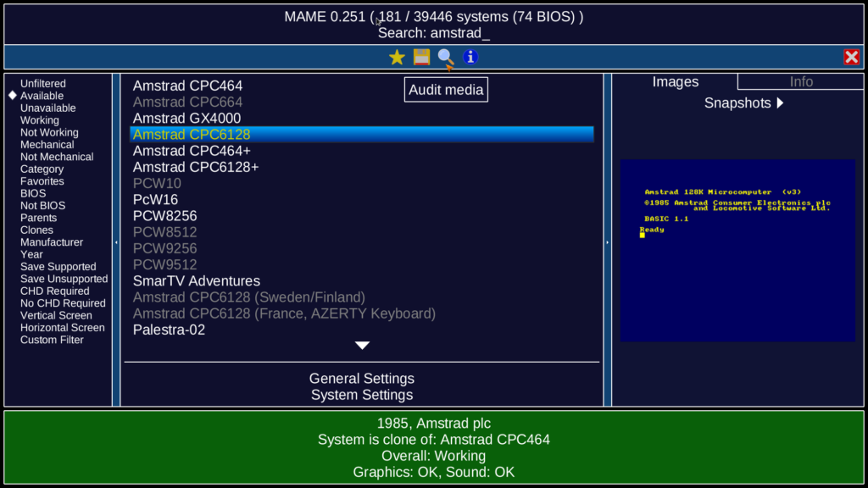This screenshot has height=488, width=868.
Task: Select the Save Unsupported filter
Action: coord(64,278)
